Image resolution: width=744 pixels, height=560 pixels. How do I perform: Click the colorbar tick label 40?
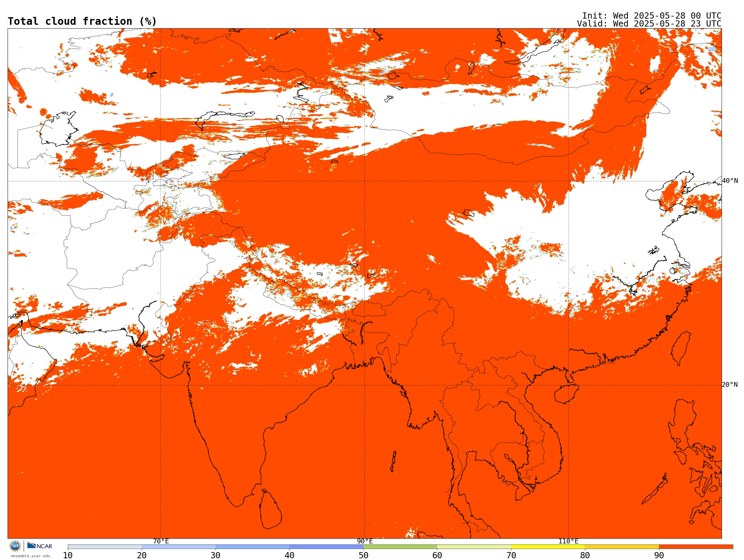[x=289, y=556]
